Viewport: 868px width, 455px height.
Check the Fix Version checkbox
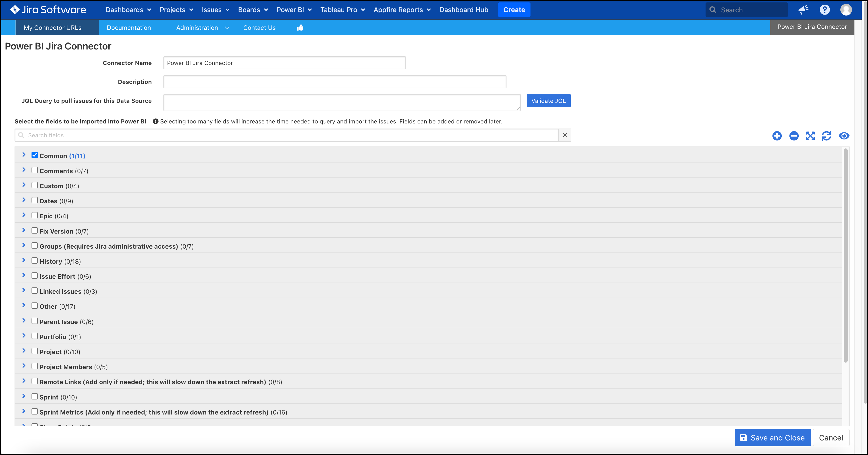34,231
